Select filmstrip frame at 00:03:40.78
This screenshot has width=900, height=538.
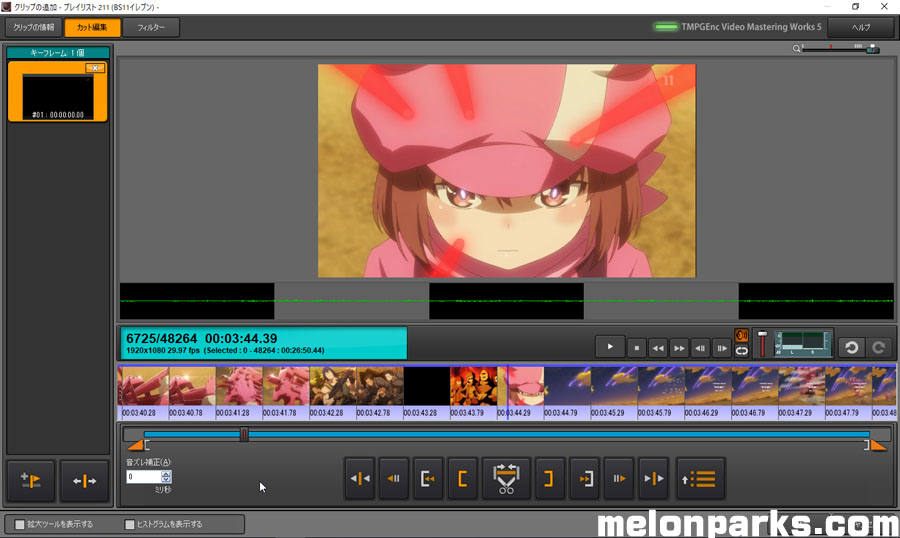[192, 386]
